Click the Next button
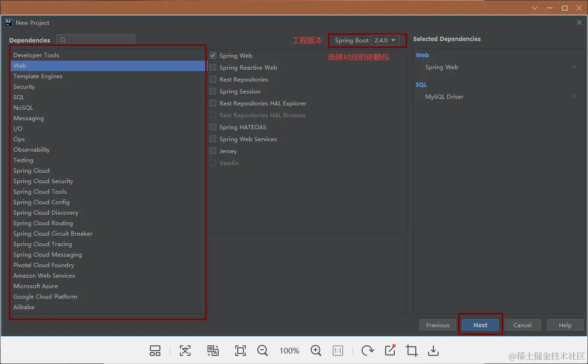The height and width of the screenshot is (364, 588). (x=480, y=325)
